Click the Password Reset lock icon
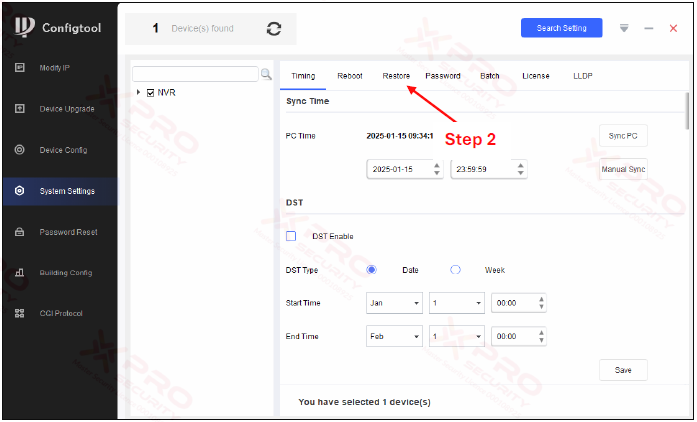 point(20,232)
